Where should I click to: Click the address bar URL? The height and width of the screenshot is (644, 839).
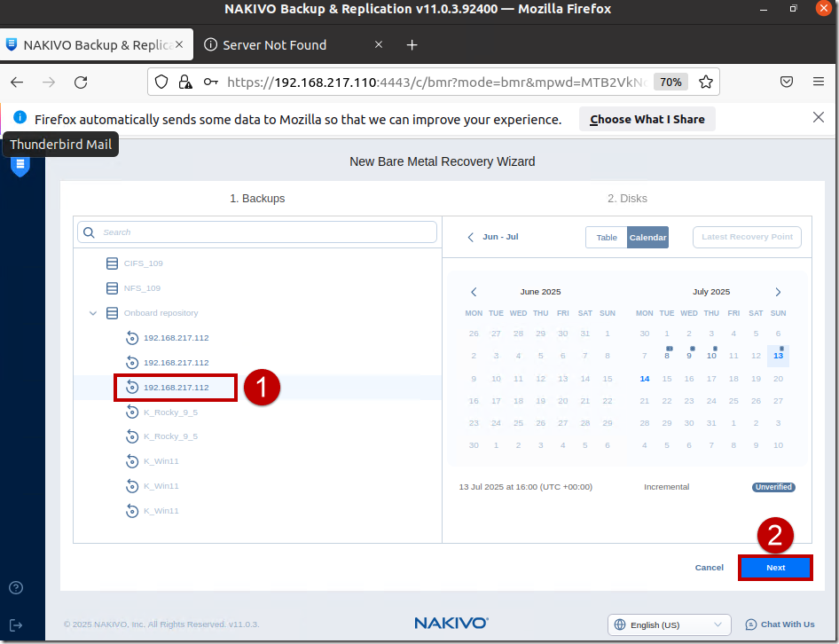coord(436,82)
